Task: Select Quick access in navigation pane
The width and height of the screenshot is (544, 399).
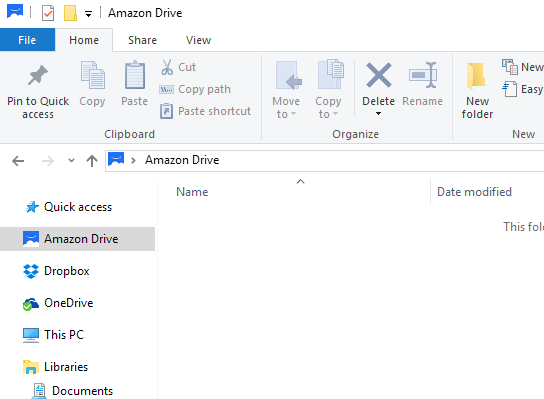Action: (78, 207)
